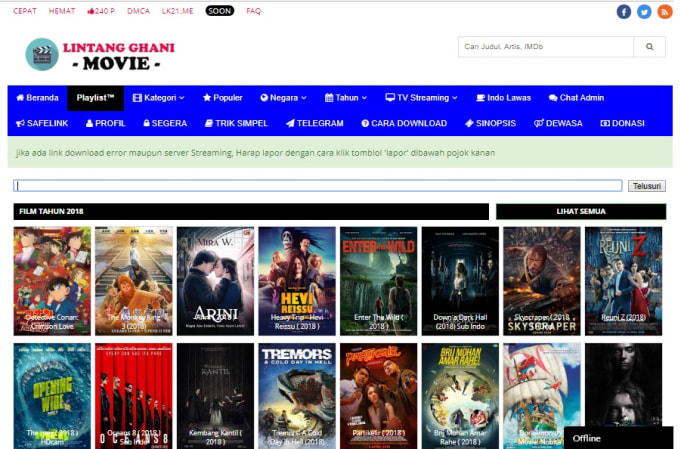Screen dimensions: 680x449
Task: Open The Monkey King 3 poster
Action: pyautogui.click(x=134, y=281)
